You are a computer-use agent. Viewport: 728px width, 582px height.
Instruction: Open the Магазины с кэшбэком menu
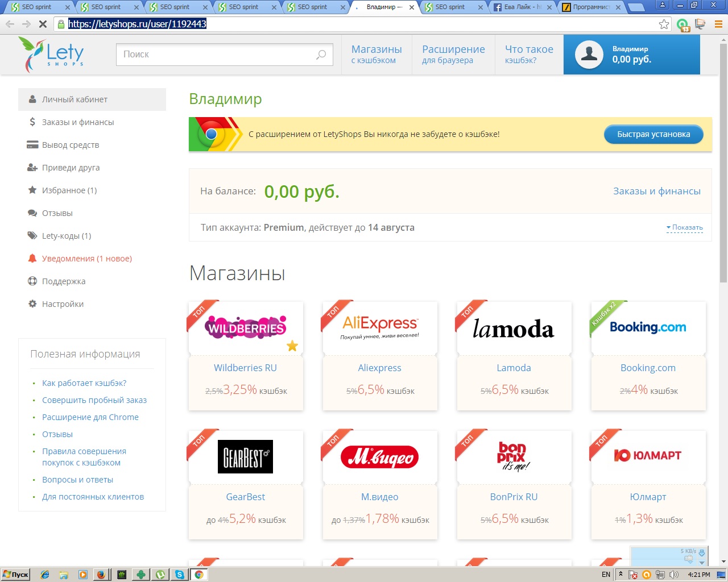(377, 55)
